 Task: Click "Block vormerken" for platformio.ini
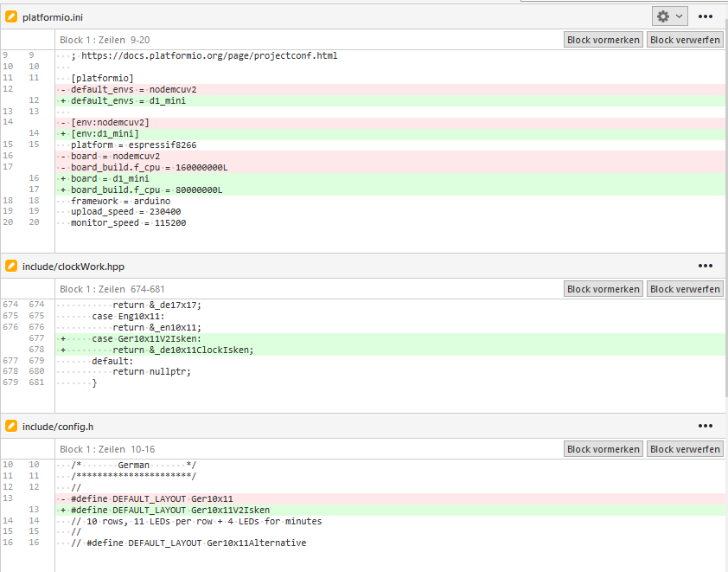tap(603, 39)
